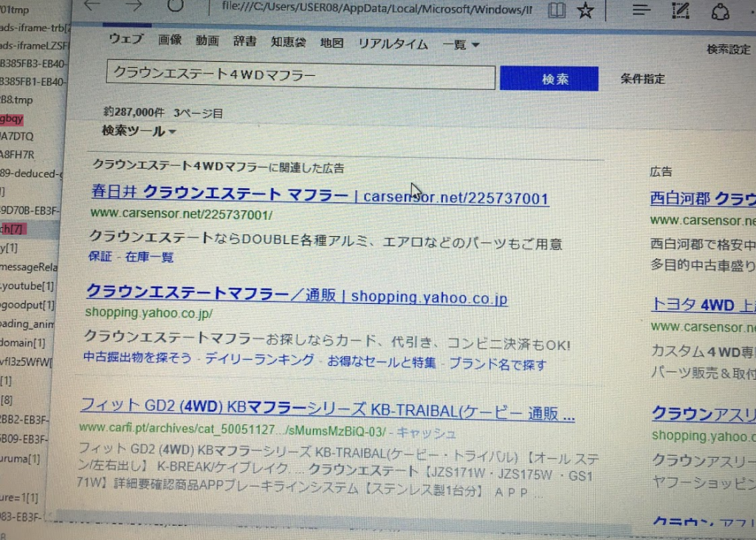The width and height of the screenshot is (756, 540).
Task: Open 中古掘出物を探そう sublink
Action: pos(137,358)
